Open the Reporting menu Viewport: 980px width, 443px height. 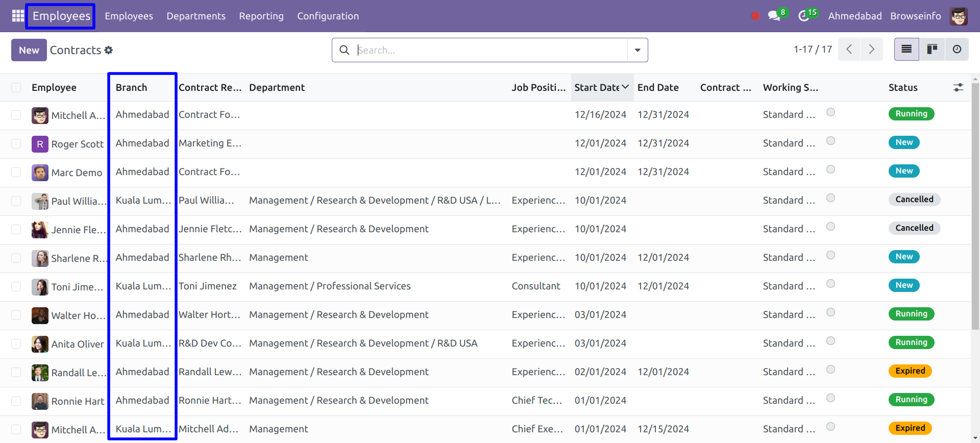[261, 16]
